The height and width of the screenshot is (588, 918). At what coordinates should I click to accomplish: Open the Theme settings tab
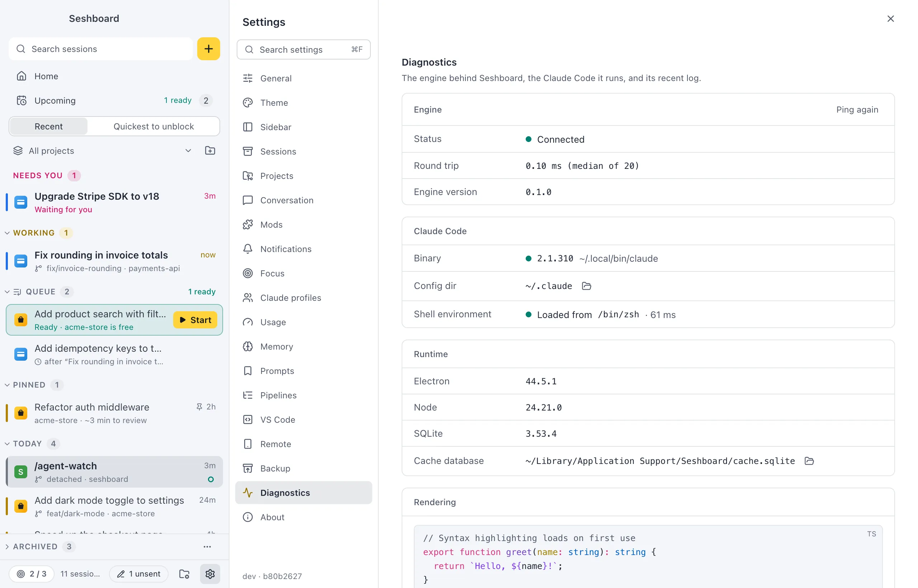[x=304, y=103]
